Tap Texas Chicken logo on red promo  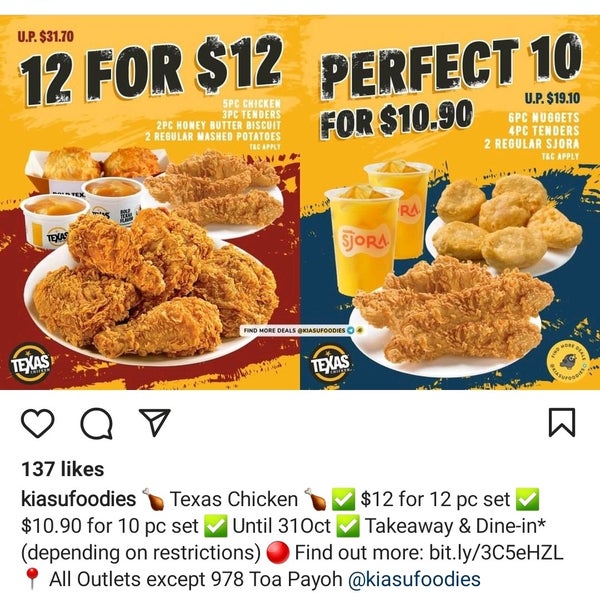coord(30,363)
